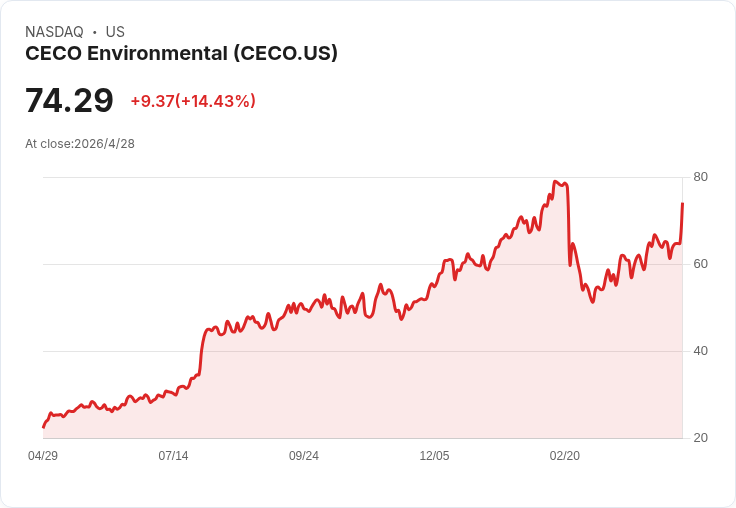Click the highest peak of the price line

[x=555, y=181]
